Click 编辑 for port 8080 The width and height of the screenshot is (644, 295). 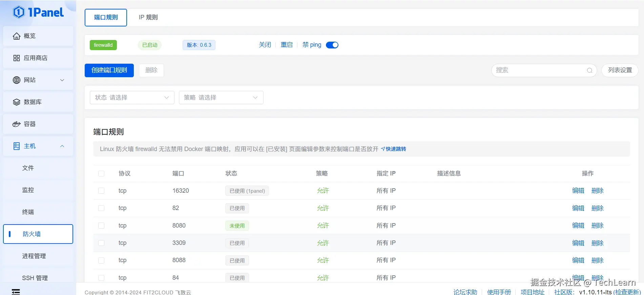pyautogui.click(x=578, y=226)
